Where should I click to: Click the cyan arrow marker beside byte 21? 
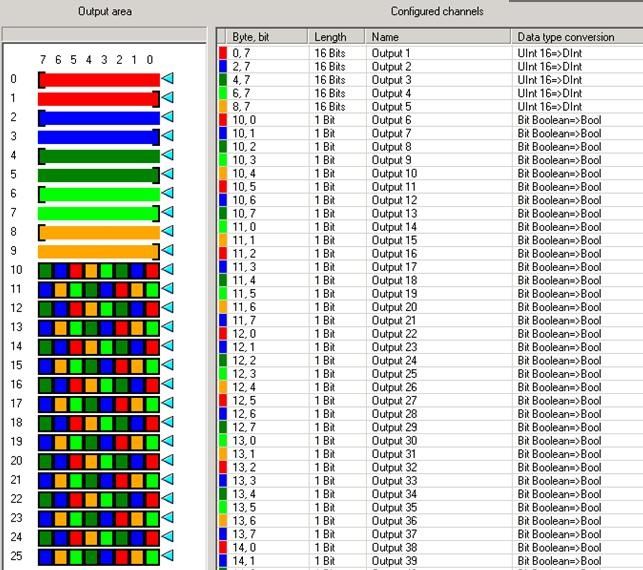point(167,479)
